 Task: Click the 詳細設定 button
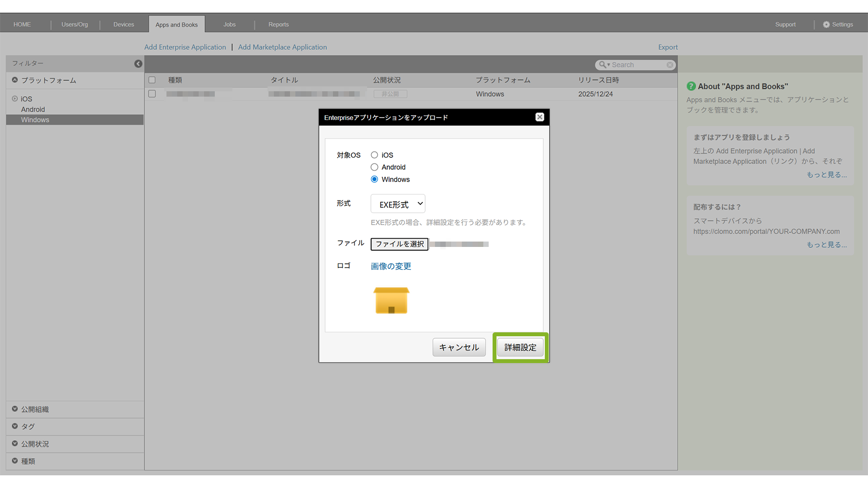tap(520, 347)
